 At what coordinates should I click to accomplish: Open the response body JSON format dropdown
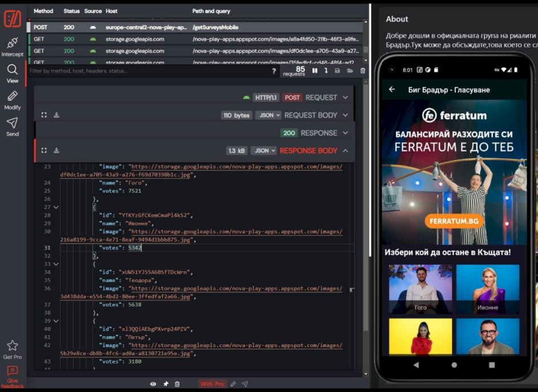click(263, 150)
